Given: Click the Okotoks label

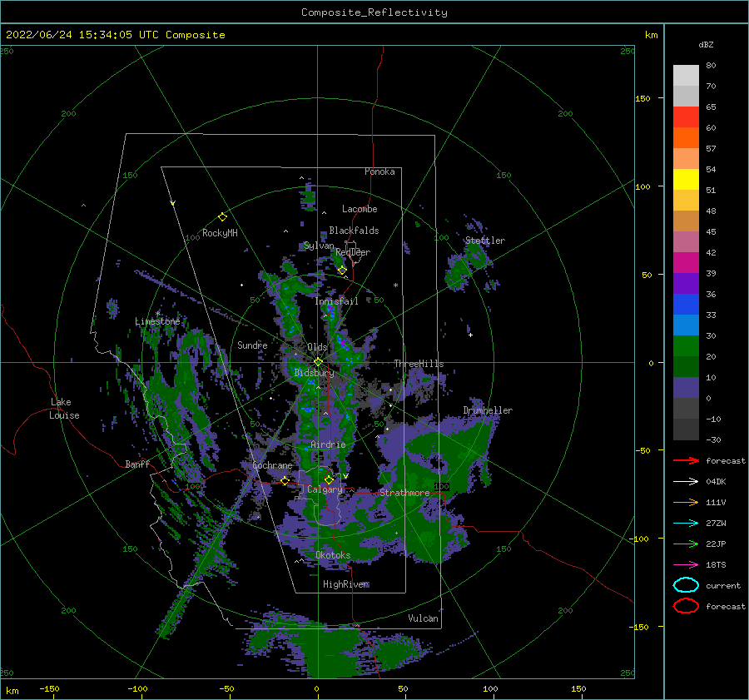Looking at the screenshot, I should click(x=333, y=555).
